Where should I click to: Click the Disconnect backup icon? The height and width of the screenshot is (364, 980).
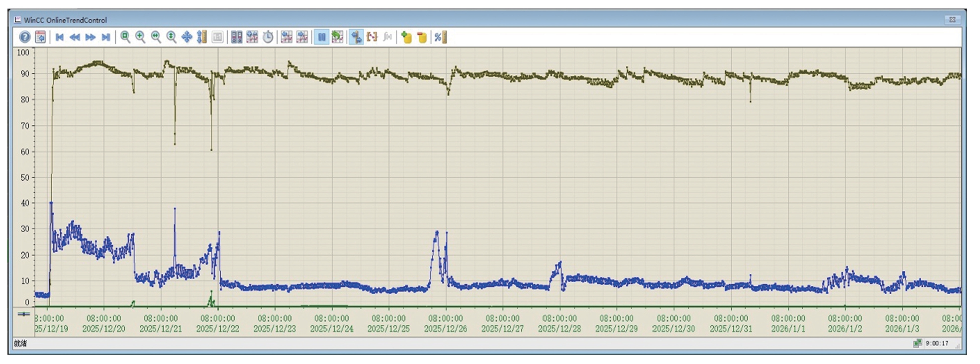point(422,37)
